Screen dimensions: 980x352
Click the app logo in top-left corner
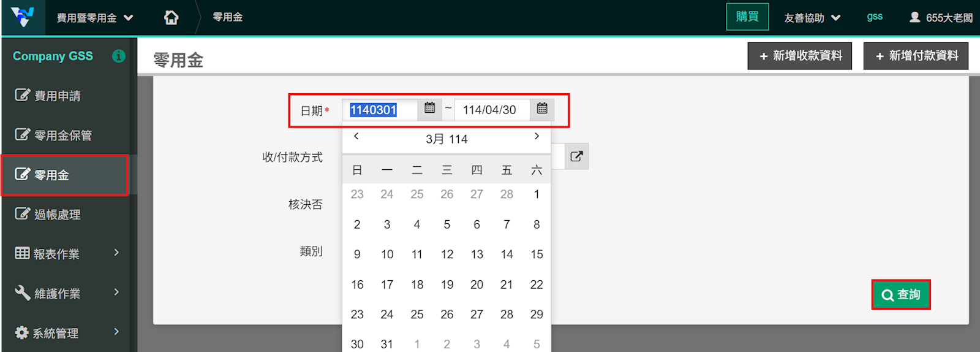click(x=23, y=17)
